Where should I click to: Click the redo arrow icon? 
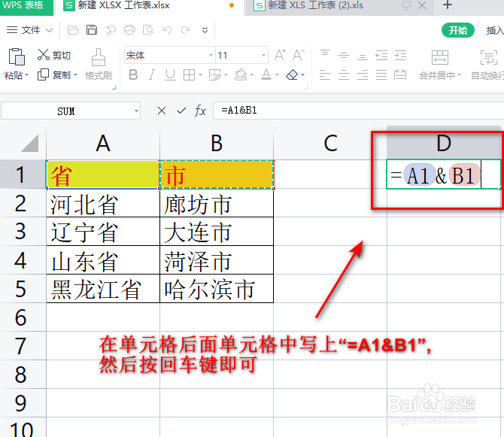tap(186, 30)
